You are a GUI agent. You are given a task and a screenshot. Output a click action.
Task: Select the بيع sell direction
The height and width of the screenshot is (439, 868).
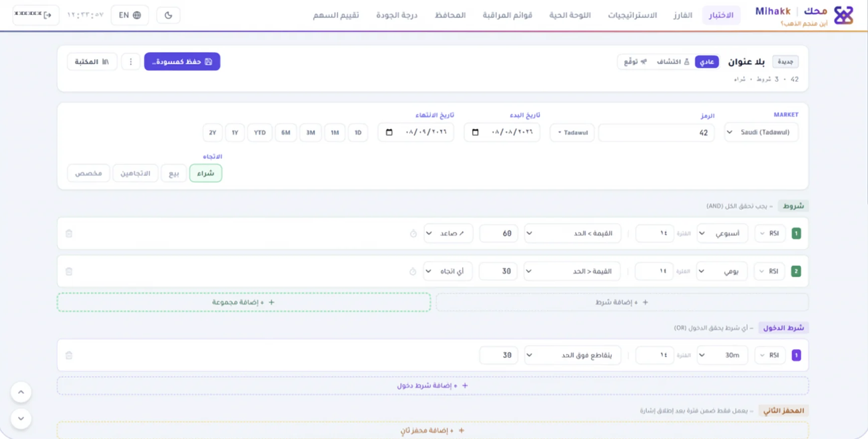pos(174,173)
